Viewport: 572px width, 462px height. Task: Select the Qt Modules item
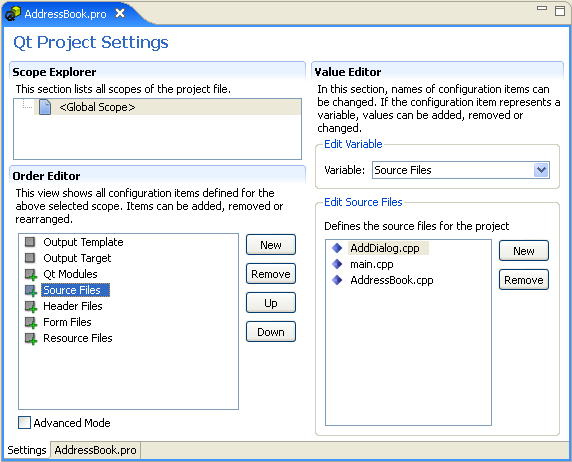[x=70, y=274]
